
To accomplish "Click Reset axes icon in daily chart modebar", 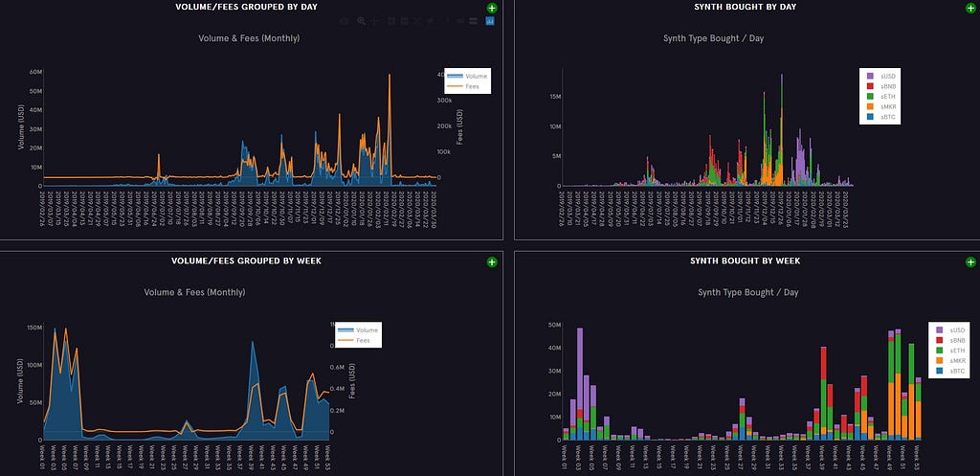I will tap(431, 21).
